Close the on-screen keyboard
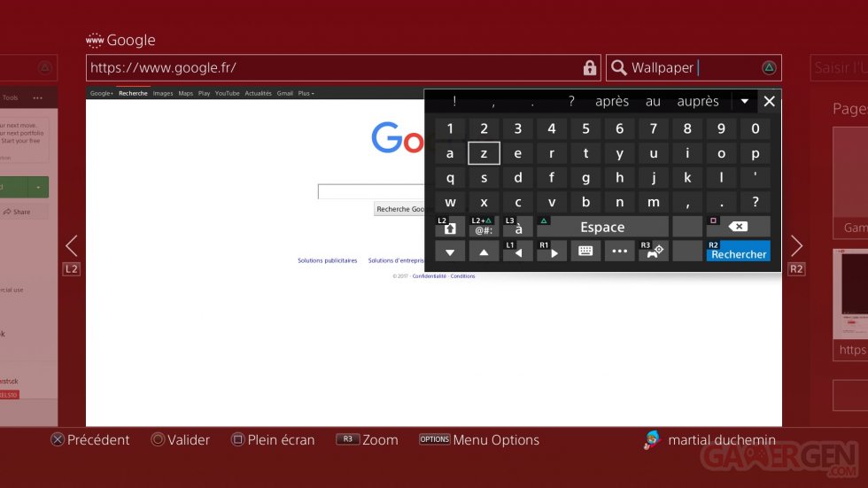Screen dimensions: 868x488 coord(769,101)
